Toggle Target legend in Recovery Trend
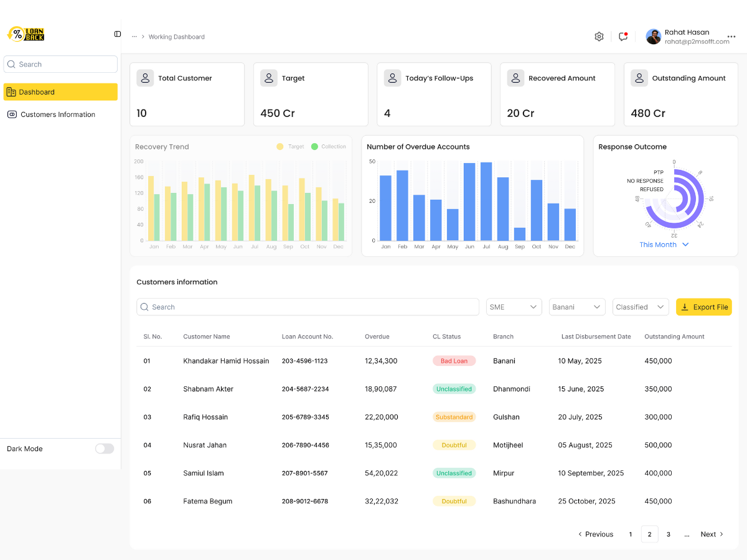 click(x=290, y=147)
